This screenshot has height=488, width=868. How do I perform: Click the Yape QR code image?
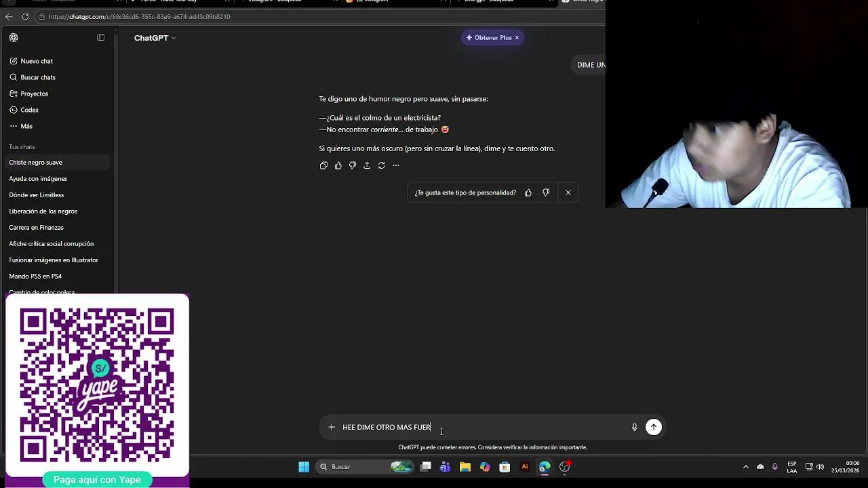[x=97, y=385]
